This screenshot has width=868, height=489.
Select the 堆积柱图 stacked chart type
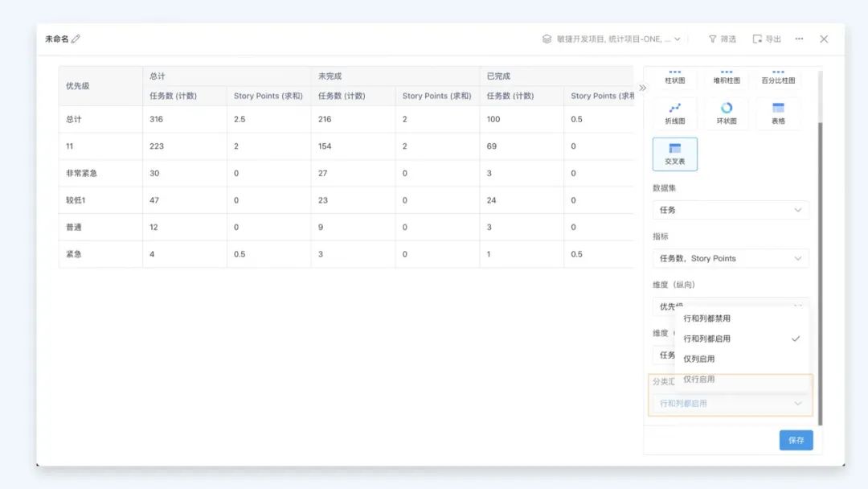coord(727,78)
